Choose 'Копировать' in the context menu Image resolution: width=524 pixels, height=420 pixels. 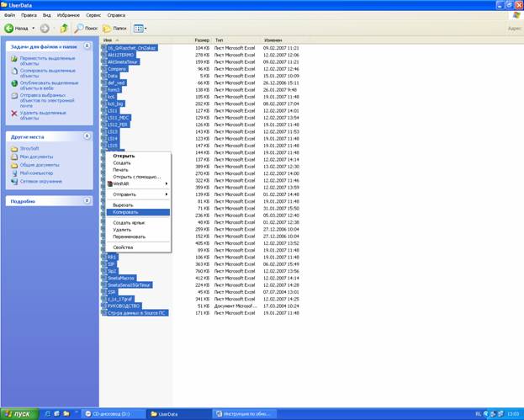pyautogui.click(x=125, y=212)
